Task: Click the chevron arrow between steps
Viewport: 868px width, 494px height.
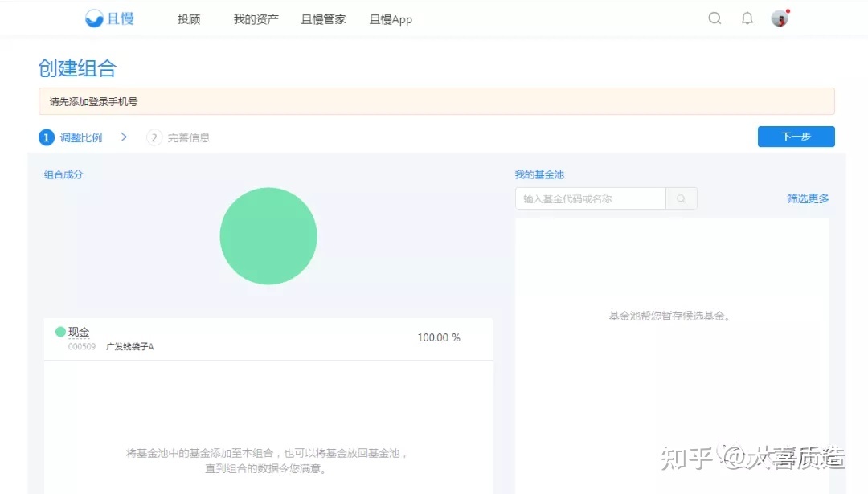Action: 125,137
